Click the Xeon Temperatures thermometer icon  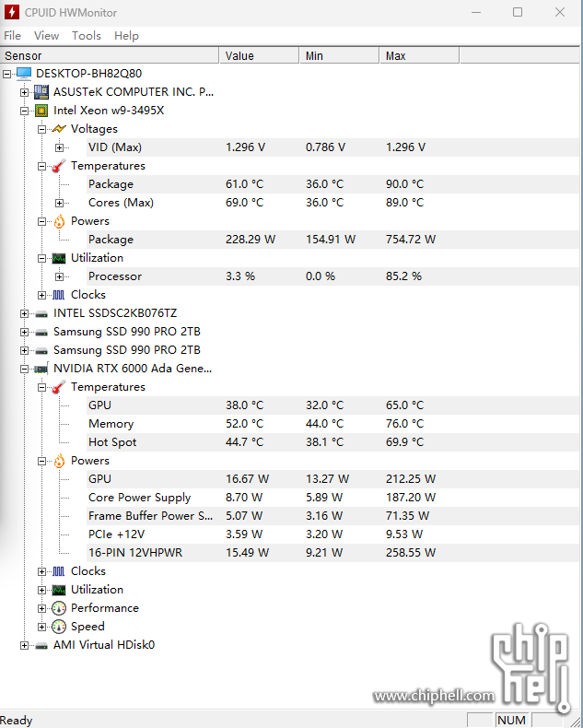59,166
